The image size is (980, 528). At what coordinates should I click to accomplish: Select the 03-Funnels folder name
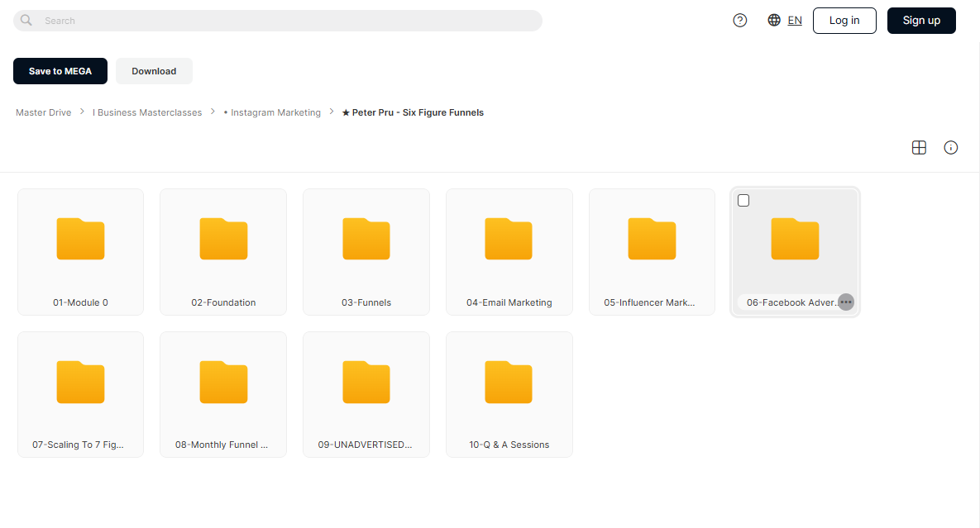click(366, 302)
